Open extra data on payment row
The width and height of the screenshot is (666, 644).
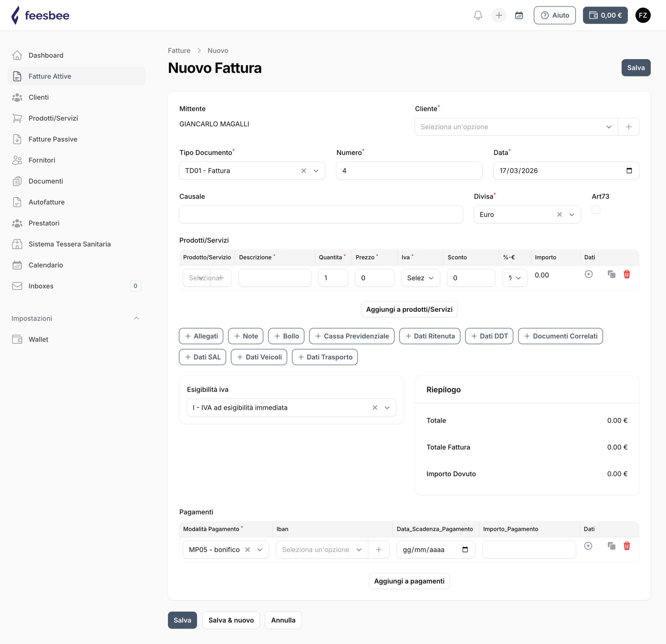coord(588,546)
